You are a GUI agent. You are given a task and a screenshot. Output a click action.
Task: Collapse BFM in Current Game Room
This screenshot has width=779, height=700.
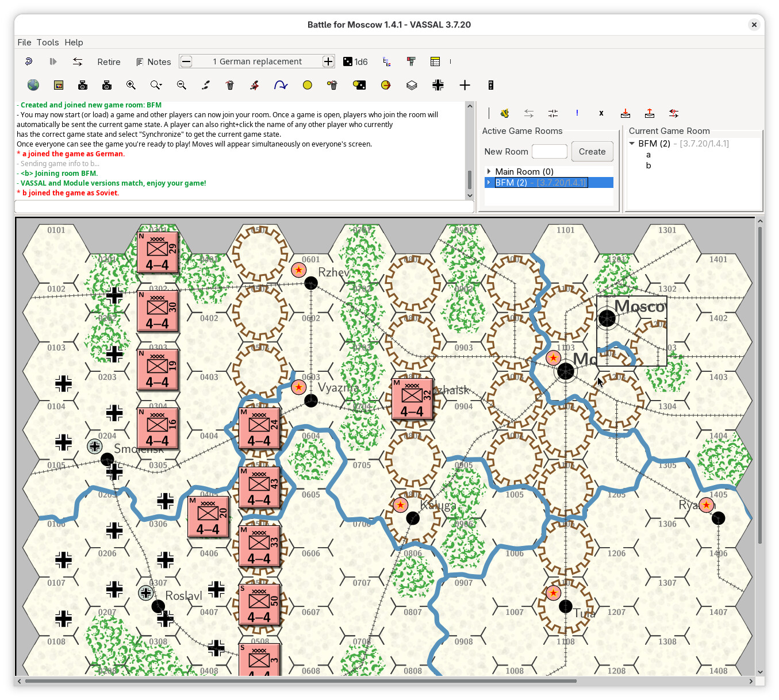632,144
